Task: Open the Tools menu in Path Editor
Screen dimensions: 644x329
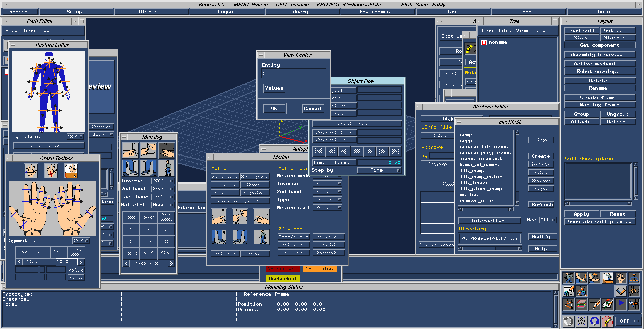Action: [48, 30]
